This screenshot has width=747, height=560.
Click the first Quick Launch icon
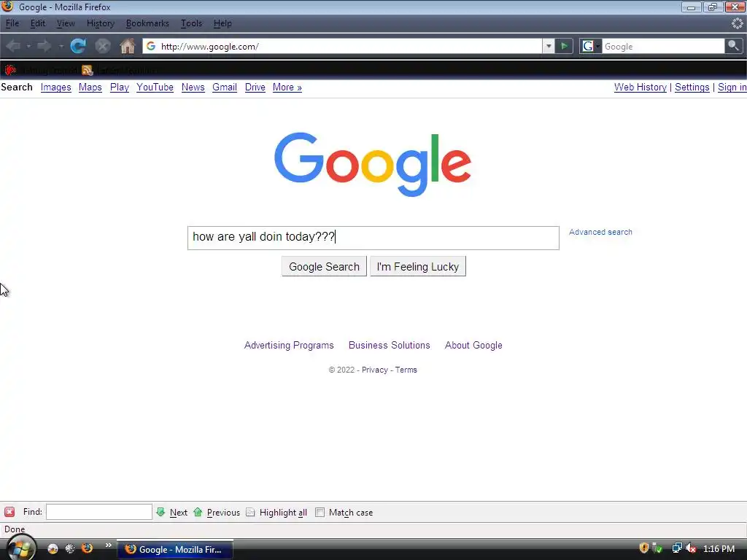tap(53, 549)
